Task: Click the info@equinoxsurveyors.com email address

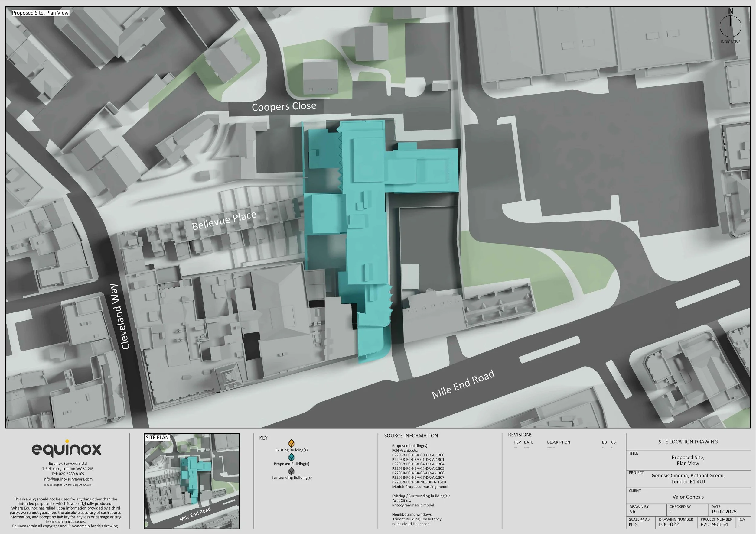Action: (x=68, y=479)
